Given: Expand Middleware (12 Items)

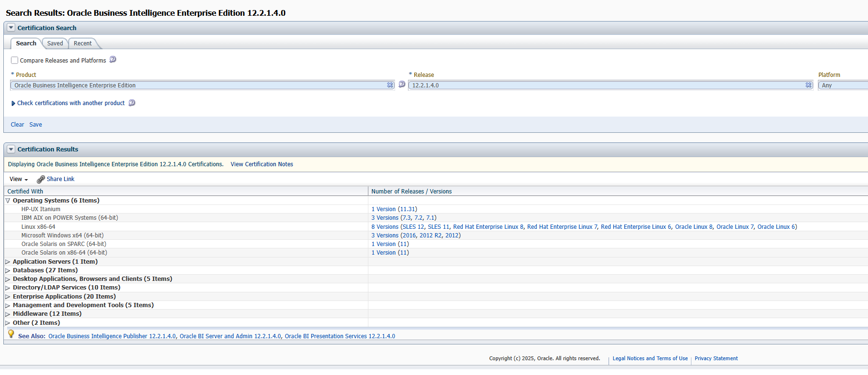Looking at the screenshot, I should [x=8, y=314].
